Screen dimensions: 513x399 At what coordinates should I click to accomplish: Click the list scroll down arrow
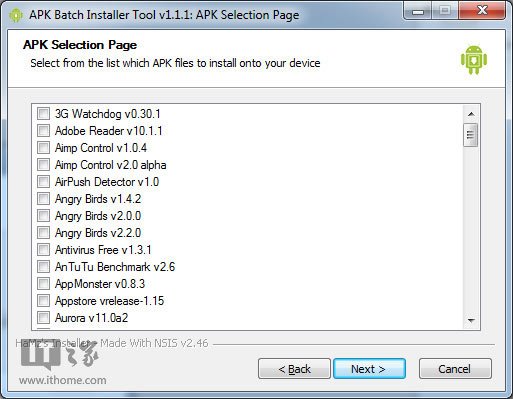click(x=471, y=320)
